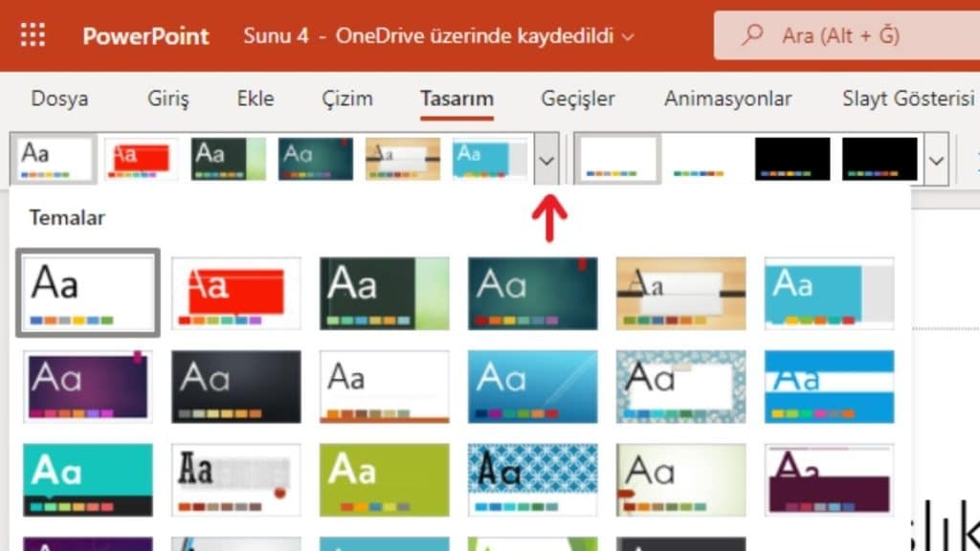The width and height of the screenshot is (980, 551).
Task: Click the PowerPoint app name
Action: [145, 35]
